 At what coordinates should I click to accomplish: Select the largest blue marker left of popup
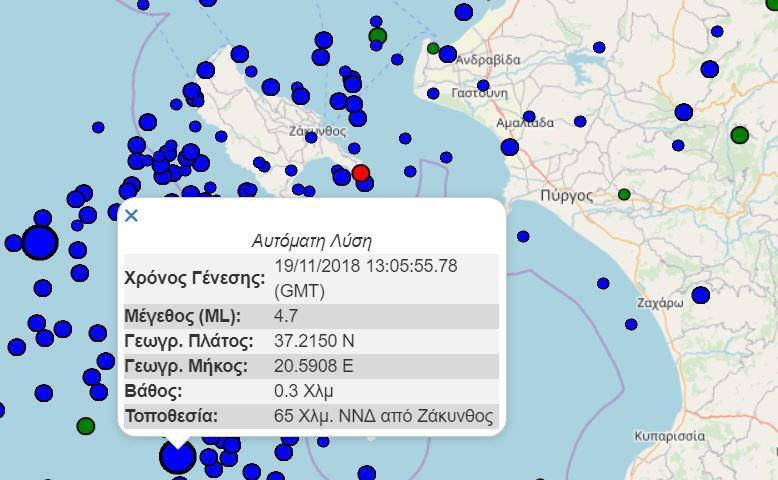coord(39,242)
